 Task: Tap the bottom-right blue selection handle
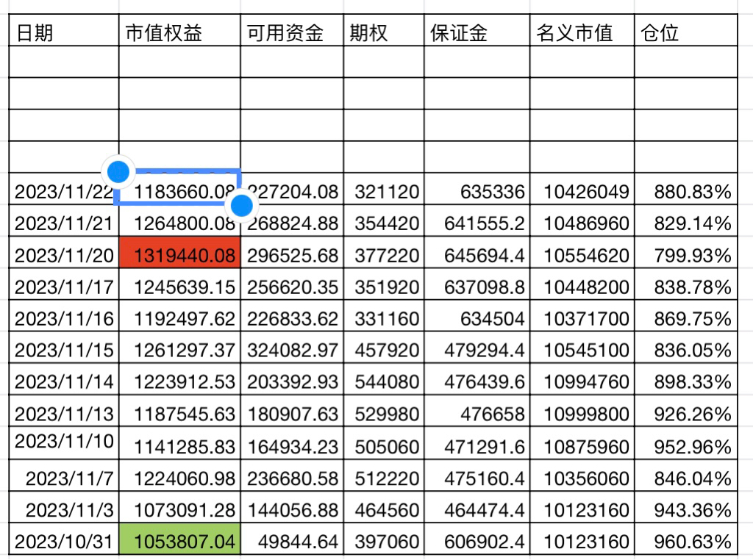pyautogui.click(x=241, y=205)
